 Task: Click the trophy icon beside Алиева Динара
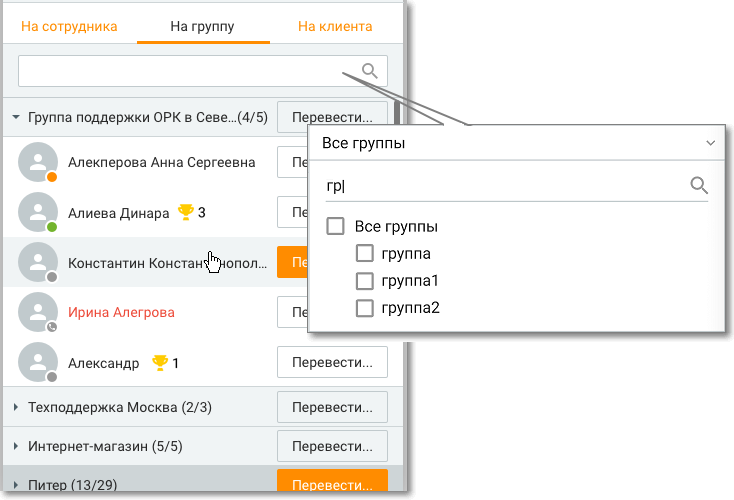pos(186,212)
